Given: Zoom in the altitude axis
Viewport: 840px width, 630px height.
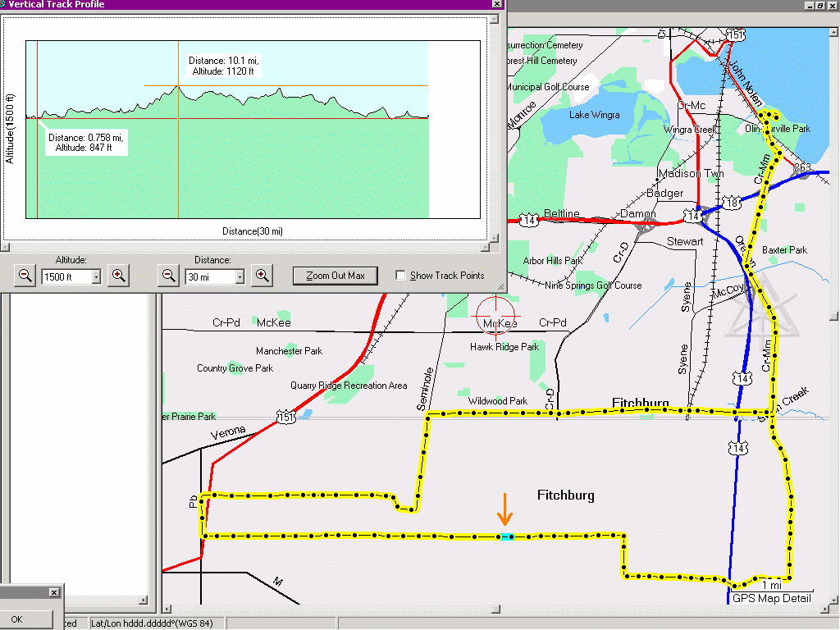Looking at the screenshot, I should click(x=119, y=276).
